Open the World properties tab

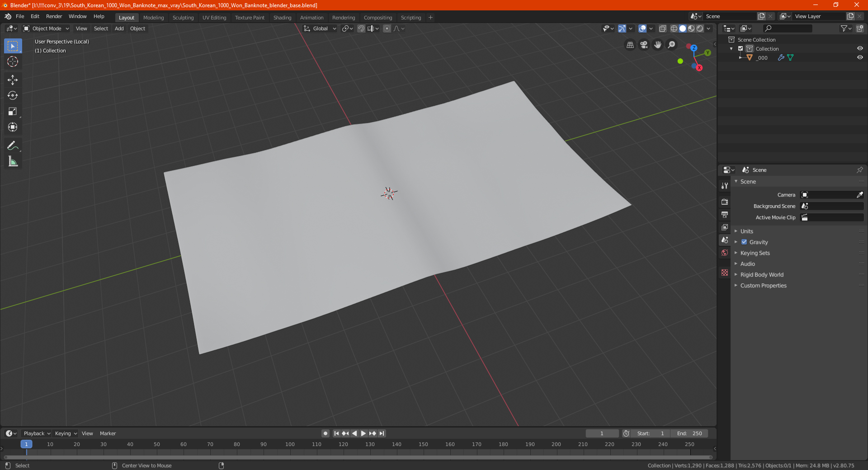click(x=725, y=253)
